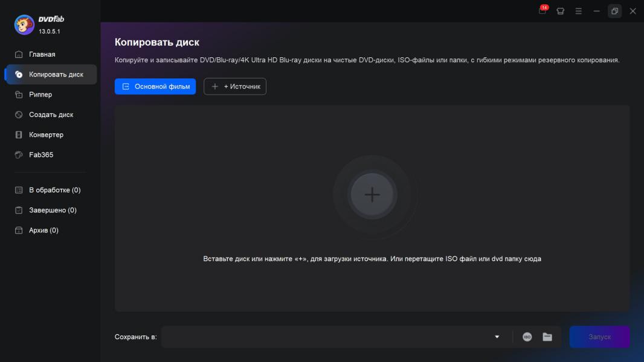Expand the 'Сохранить в' dropdown arrow
Screen dimensions: 644x362
click(x=497, y=337)
